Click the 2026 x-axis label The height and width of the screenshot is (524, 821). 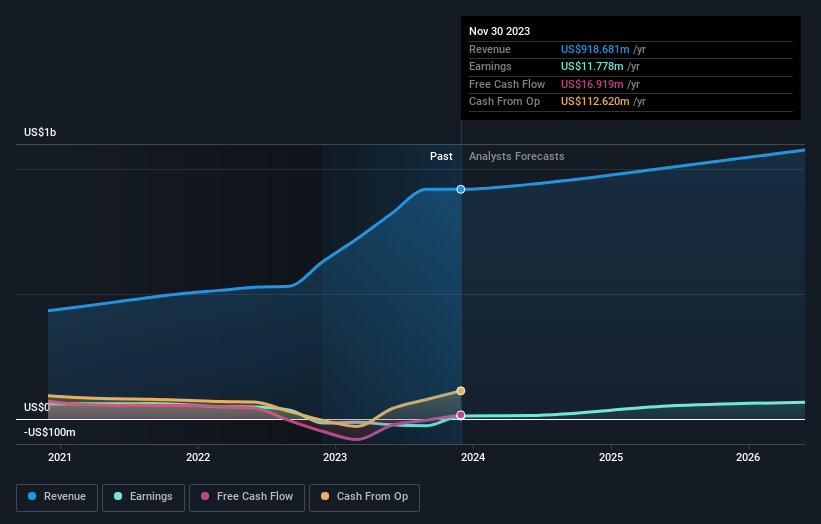click(748, 458)
